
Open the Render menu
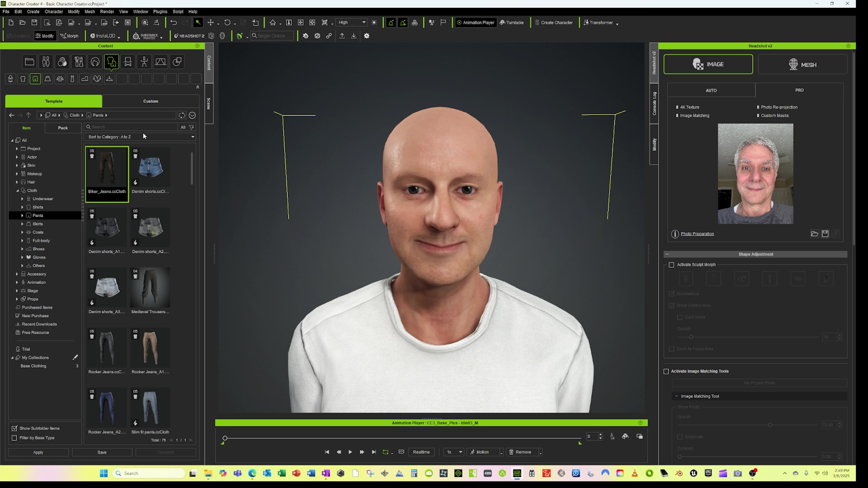pyautogui.click(x=107, y=11)
